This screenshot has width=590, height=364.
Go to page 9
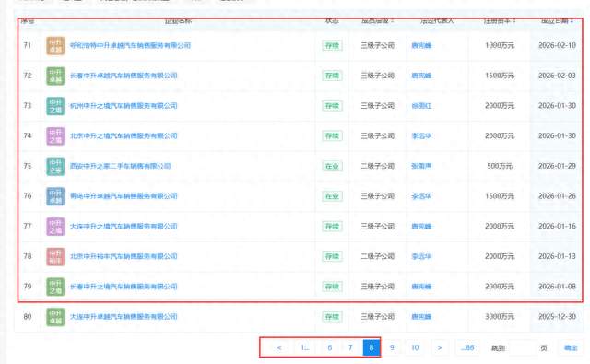[392, 347]
